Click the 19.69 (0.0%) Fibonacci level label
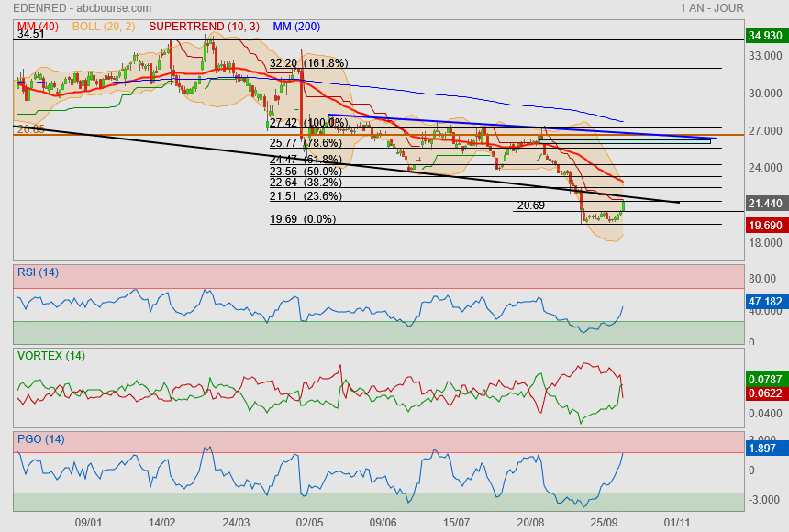The height and width of the screenshot is (532, 789). (302, 219)
